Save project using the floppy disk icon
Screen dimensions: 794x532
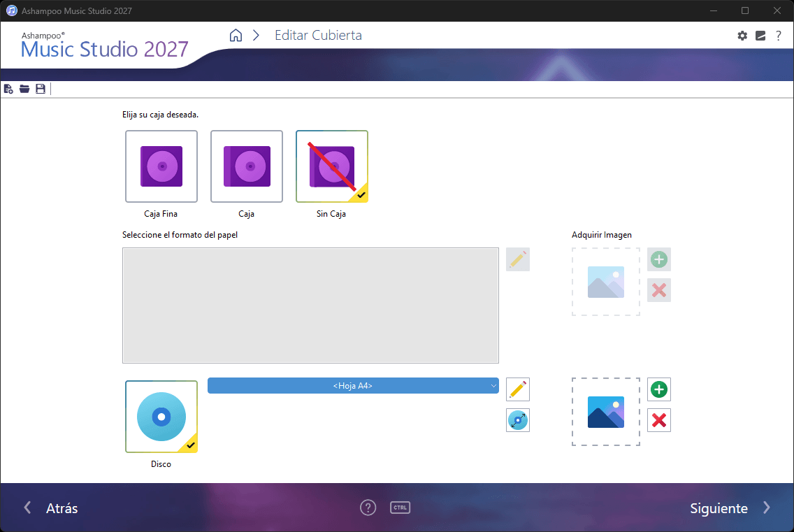pyautogui.click(x=41, y=89)
